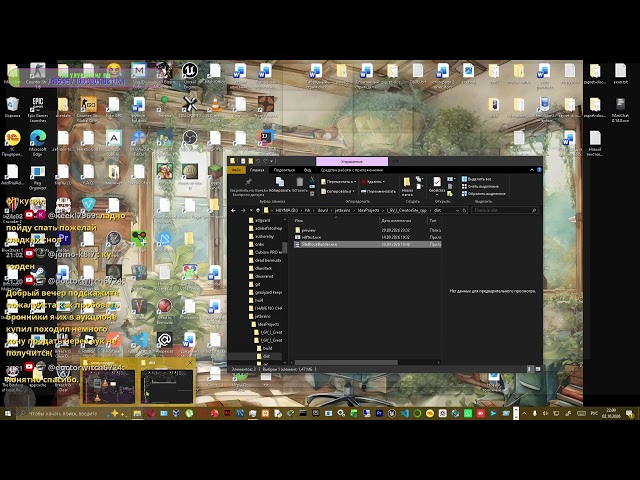The width and height of the screenshot is (640, 480).
Task: Click the navigation tree vertical scrollbar
Action: [285, 247]
